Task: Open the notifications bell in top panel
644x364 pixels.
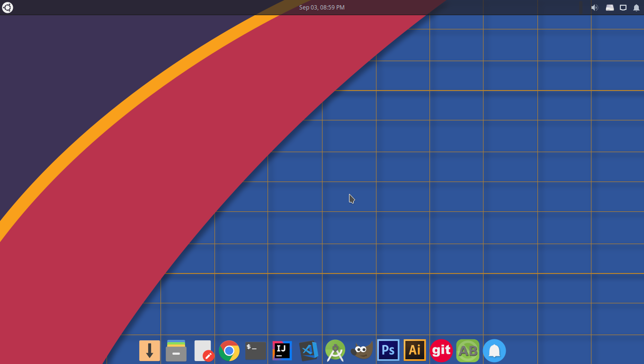Action: point(636,8)
